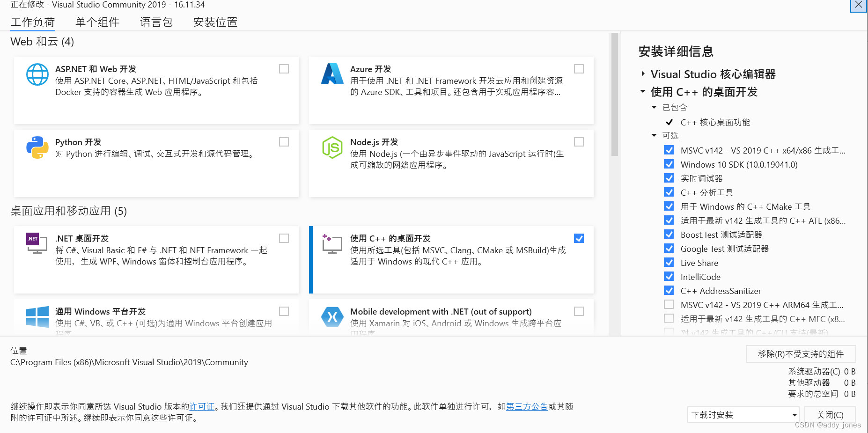
Task: Select the Python 开发 workload card
Action: [156, 163]
